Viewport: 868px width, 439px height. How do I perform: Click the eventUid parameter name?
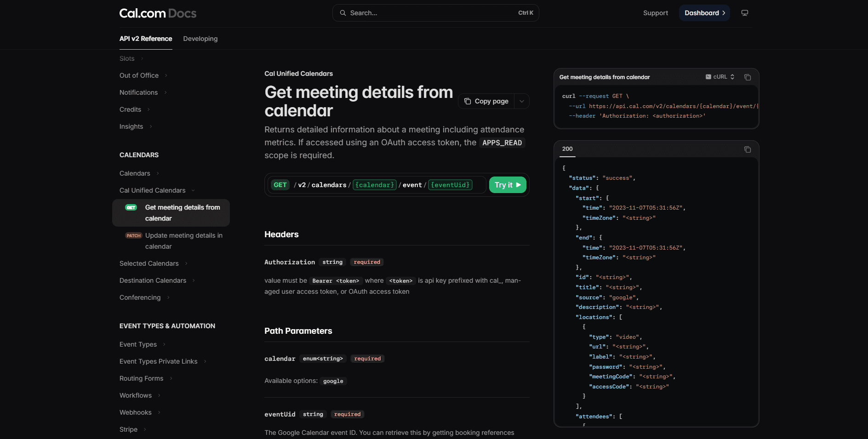tap(280, 414)
